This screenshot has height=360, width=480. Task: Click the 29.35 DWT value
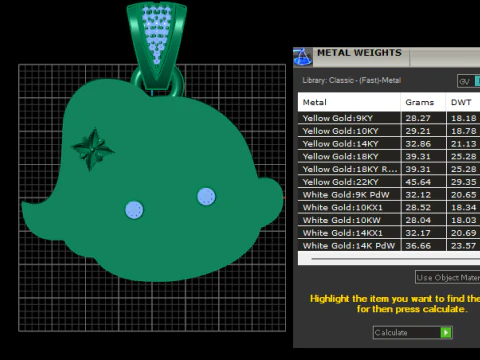coord(464,182)
